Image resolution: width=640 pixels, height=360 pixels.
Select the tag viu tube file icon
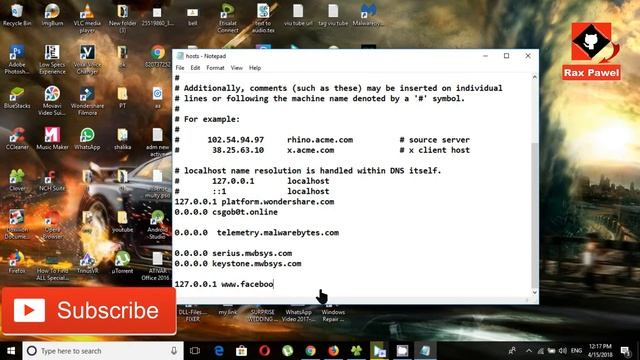tap(333, 15)
